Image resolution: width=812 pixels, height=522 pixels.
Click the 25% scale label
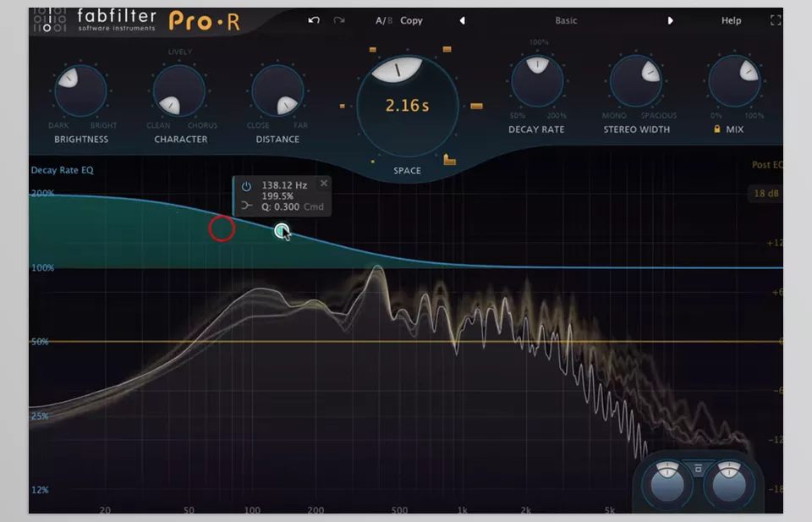40,416
